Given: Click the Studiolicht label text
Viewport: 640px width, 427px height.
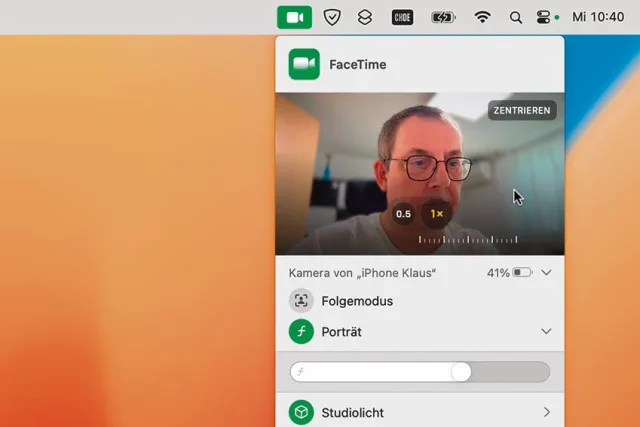Looking at the screenshot, I should pos(353,413).
